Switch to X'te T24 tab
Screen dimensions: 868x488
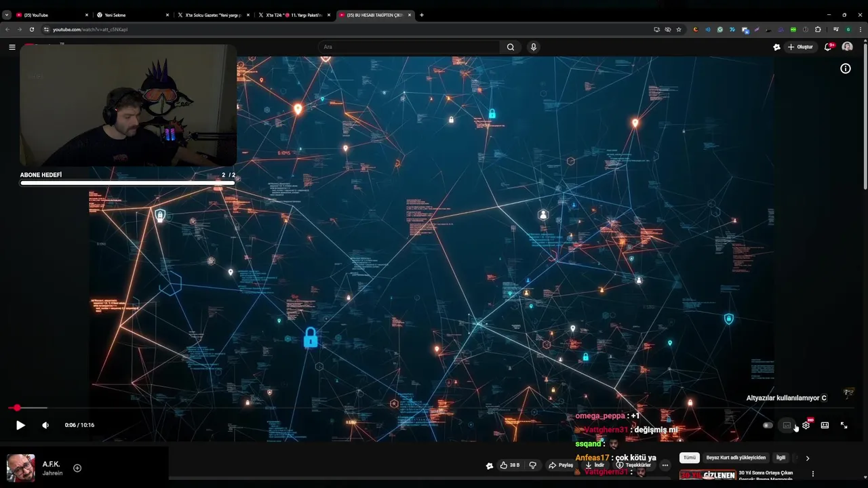click(294, 15)
